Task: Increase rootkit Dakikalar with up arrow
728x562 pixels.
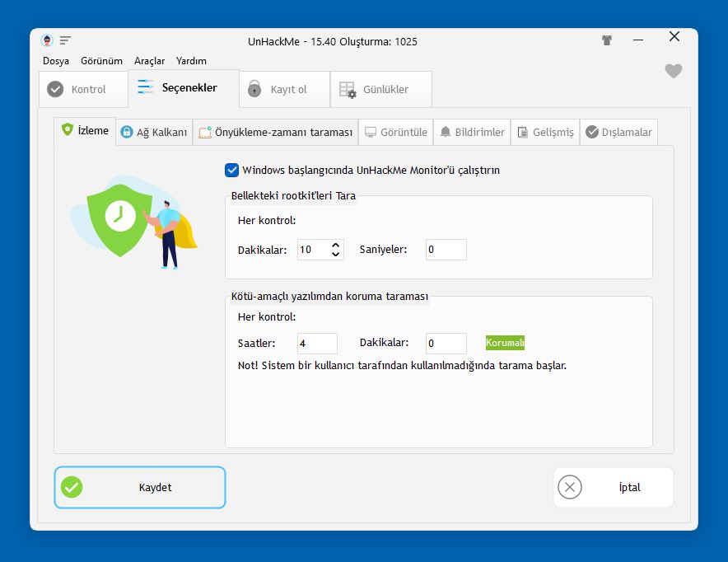Action: [336, 245]
